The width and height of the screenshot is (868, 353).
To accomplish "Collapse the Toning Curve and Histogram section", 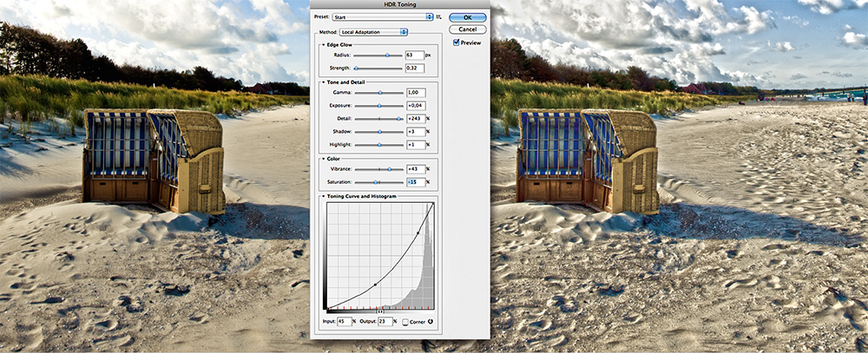I will [322, 197].
